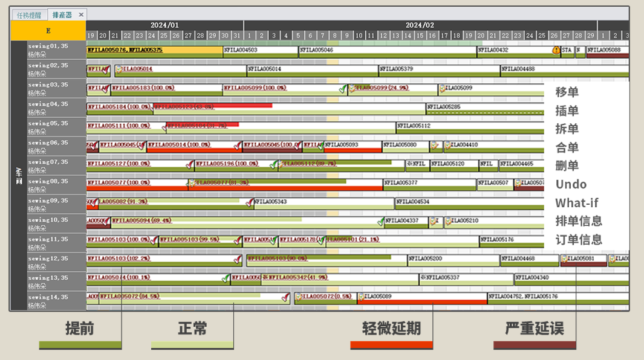Click the note icon beside ILA005014 on sewing02
The width and height of the screenshot is (644, 360).
(x=119, y=69)
